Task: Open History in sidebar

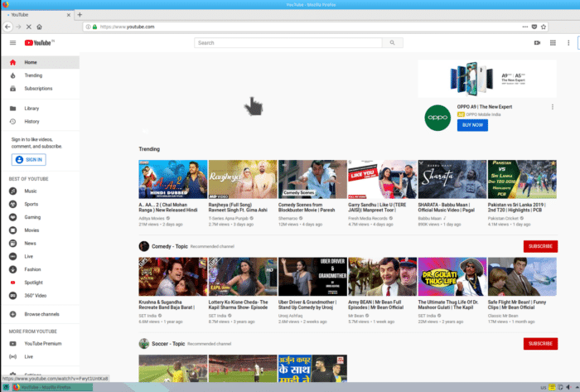Action: click(40, 121)
